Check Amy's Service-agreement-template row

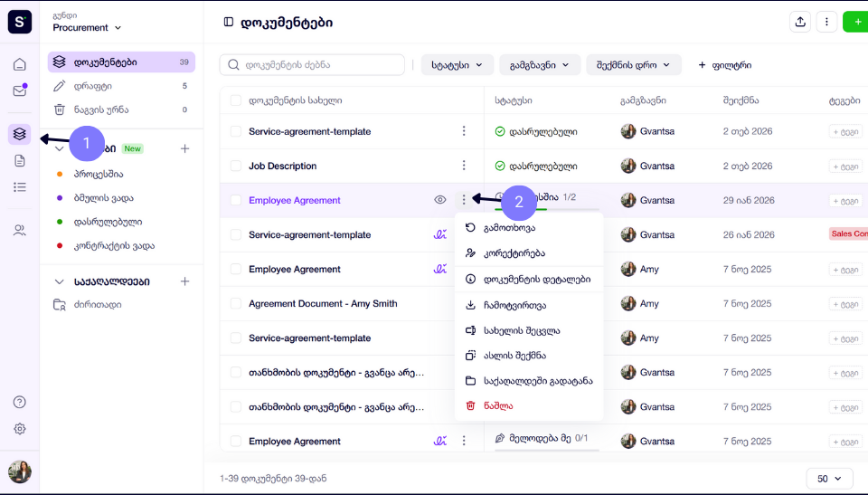coord(236,338)
